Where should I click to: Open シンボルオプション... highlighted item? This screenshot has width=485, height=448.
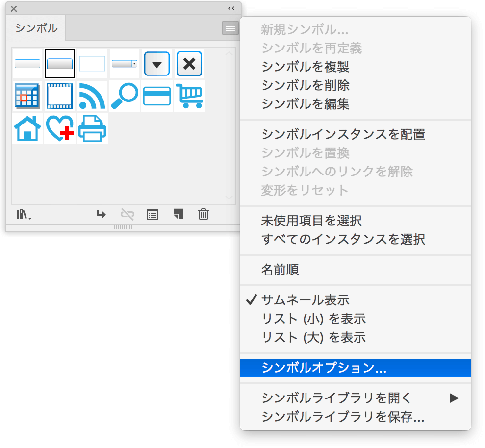(356, 368)
